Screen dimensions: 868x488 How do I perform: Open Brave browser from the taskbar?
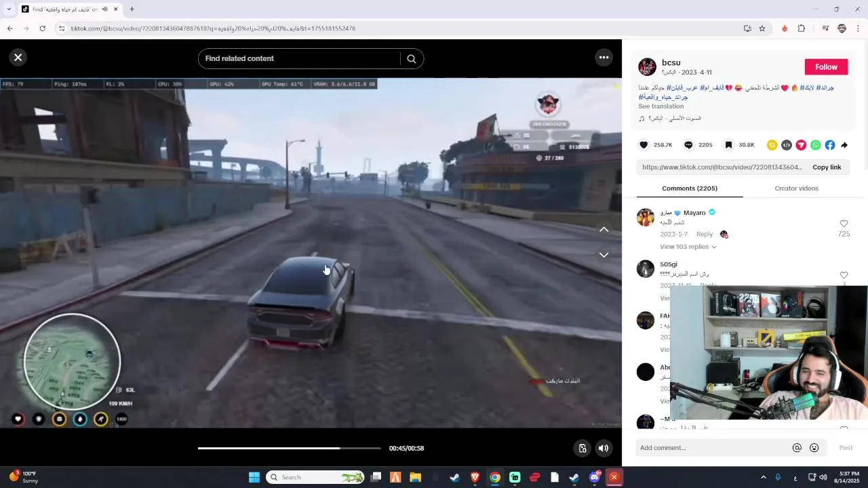coord(475,477)
